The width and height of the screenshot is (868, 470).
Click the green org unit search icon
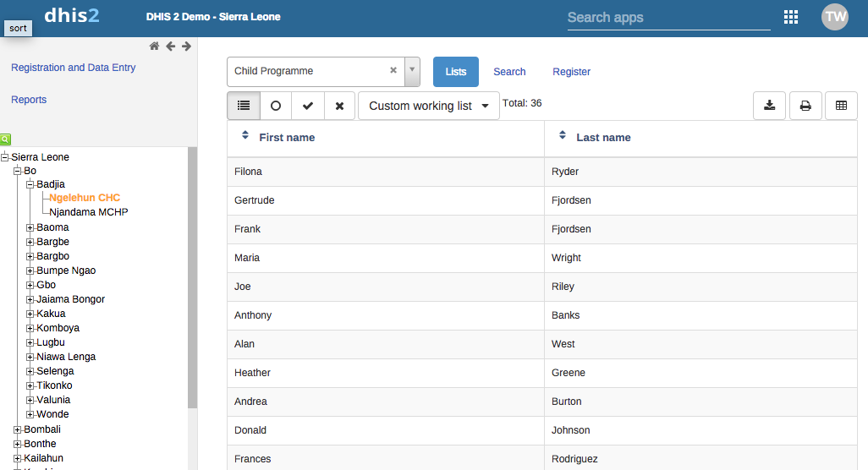point(5,139)
